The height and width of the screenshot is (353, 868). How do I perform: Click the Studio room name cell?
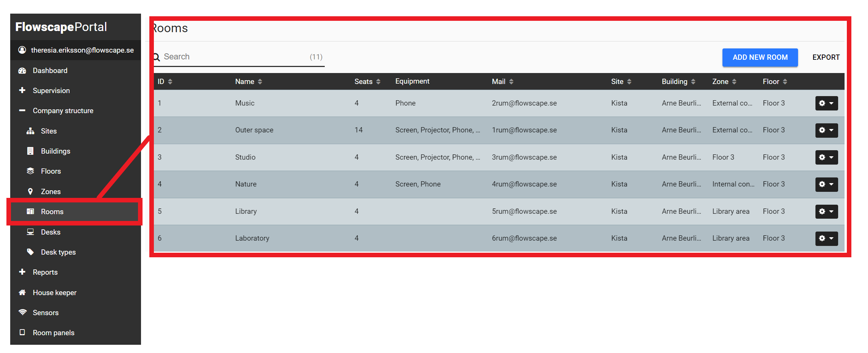pos(245,157)
